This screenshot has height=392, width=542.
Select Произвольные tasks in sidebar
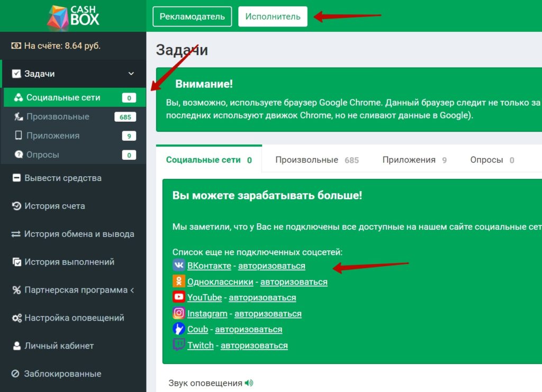pos(58,116)
